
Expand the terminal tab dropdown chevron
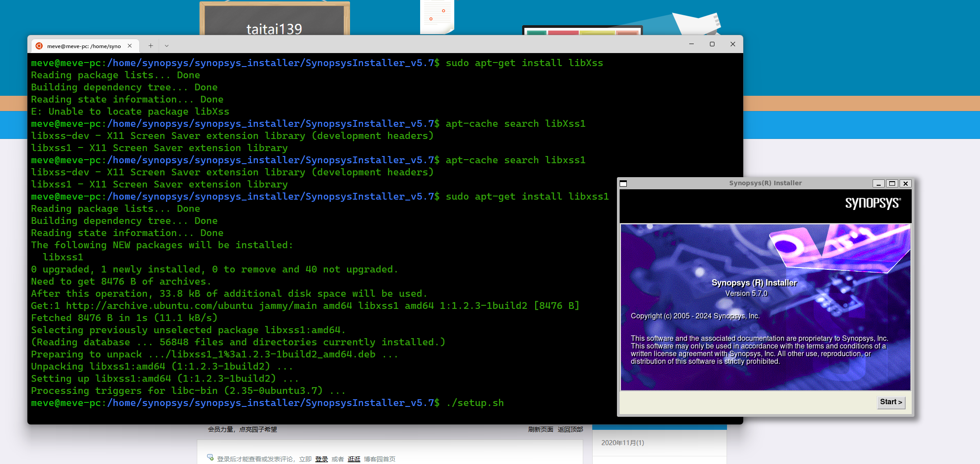167,46
